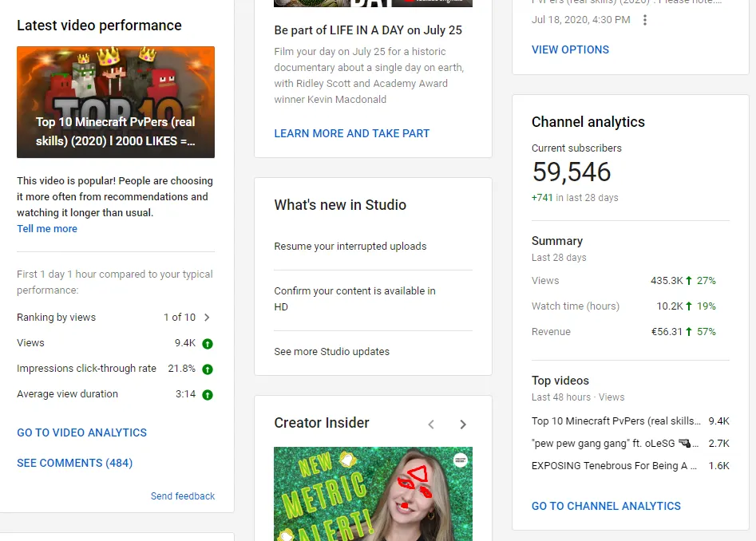This screenshot has width=756, height=541.
Task: Open the Creator Insider New Metric Alert thumbnail
Action: (373, 493)
